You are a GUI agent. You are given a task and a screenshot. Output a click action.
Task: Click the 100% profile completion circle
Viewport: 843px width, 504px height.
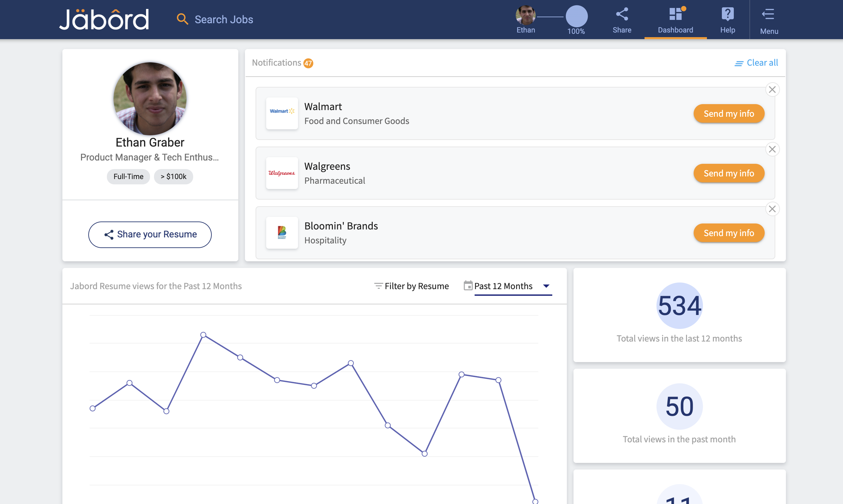click(x=576, y=16)
